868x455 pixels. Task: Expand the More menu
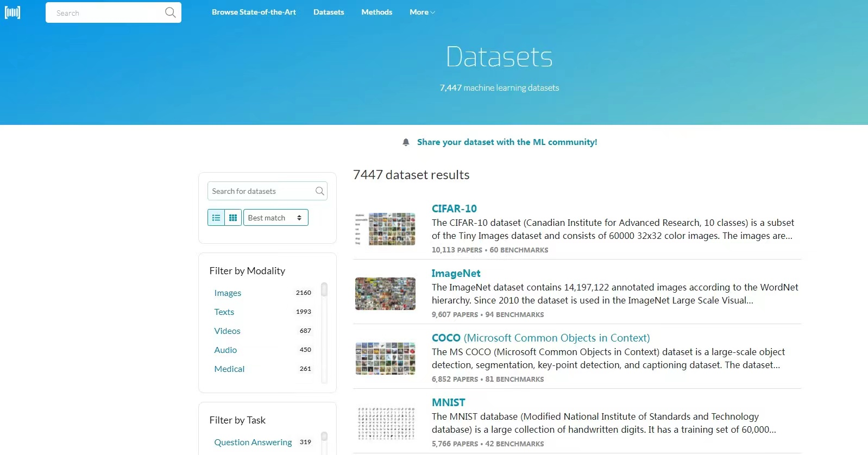[x=422, y=12]
